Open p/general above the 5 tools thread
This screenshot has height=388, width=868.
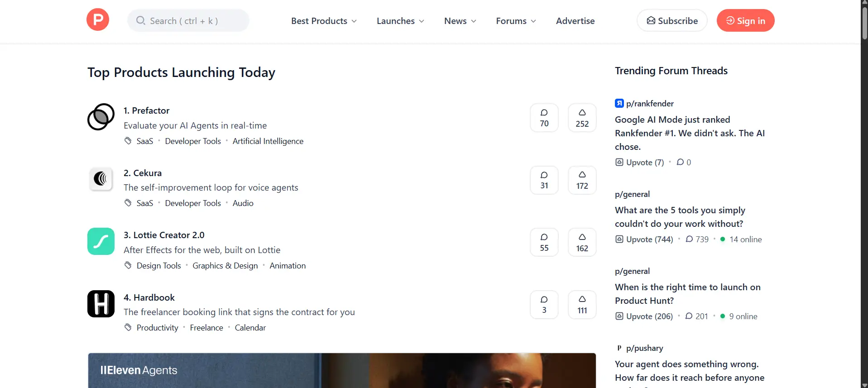point(632,194)
